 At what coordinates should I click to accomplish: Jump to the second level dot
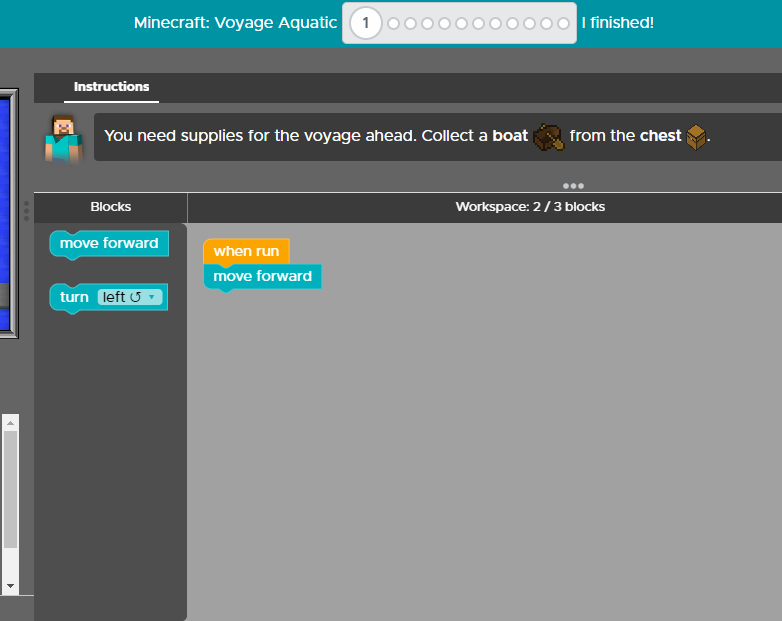coord(394,23)
